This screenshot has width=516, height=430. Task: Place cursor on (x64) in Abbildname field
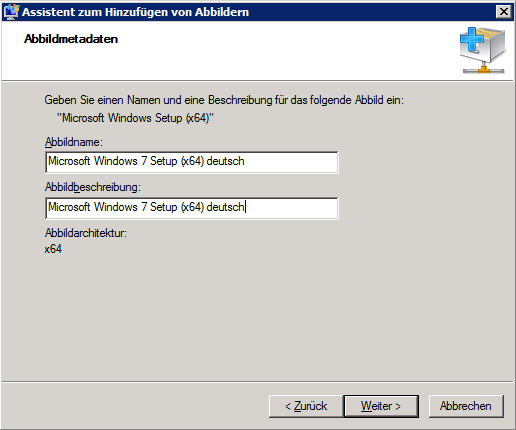click(192, 161)
